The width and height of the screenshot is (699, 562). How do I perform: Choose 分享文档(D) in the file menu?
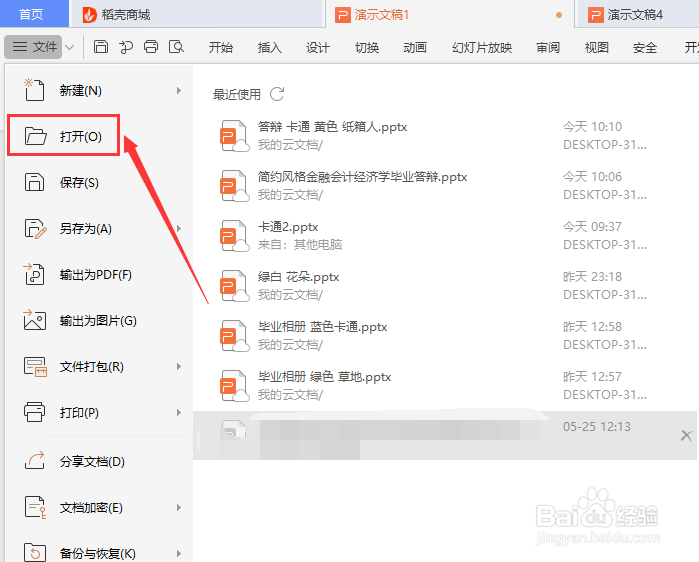[x=99, y=461]
